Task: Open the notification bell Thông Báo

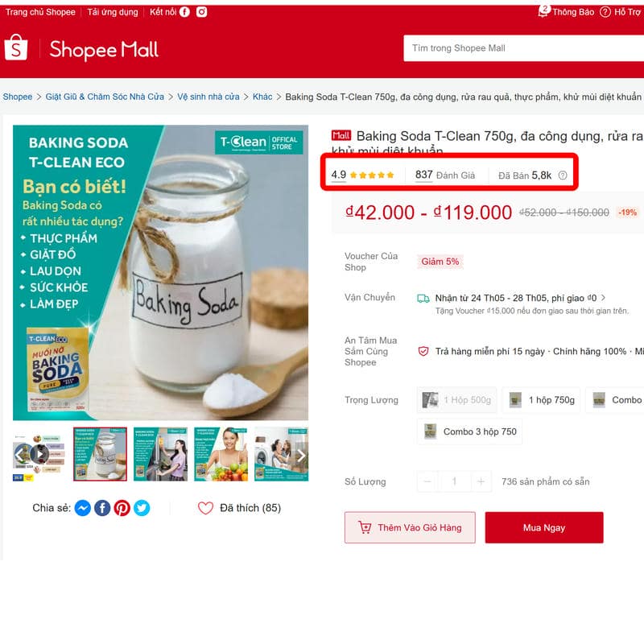Action: click(544, 11)
